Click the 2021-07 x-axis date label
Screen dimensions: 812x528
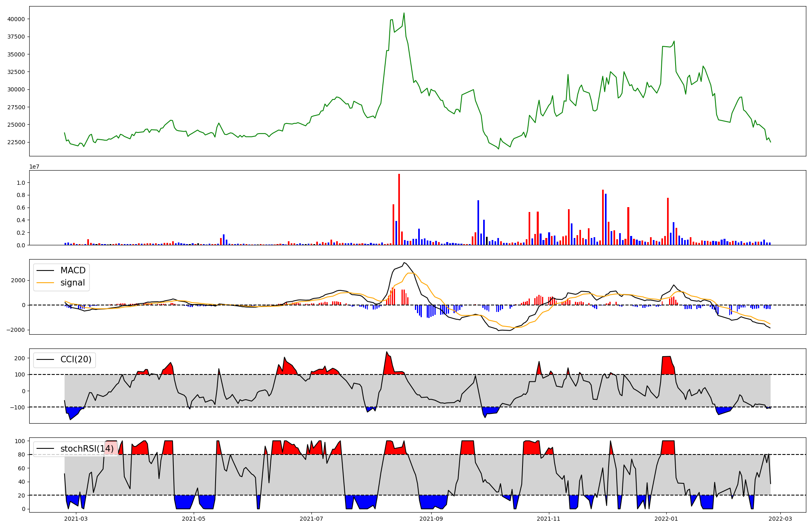point(311,518)
